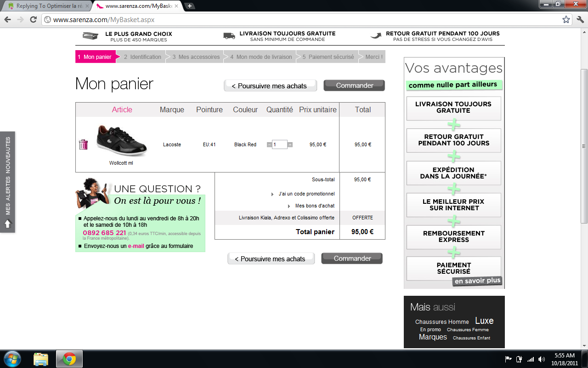Click the quantity input field

pos(280,144)
